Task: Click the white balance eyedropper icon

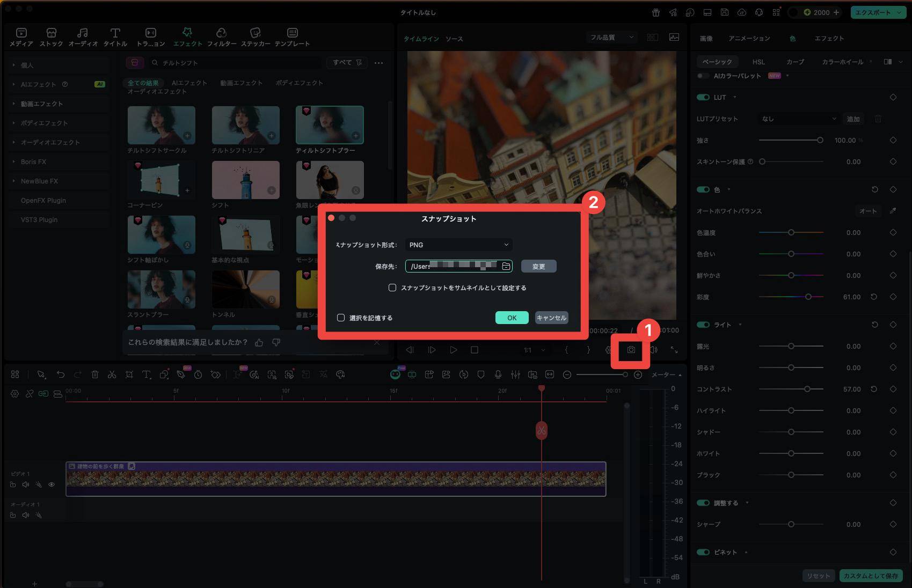Action: (893, 211)
